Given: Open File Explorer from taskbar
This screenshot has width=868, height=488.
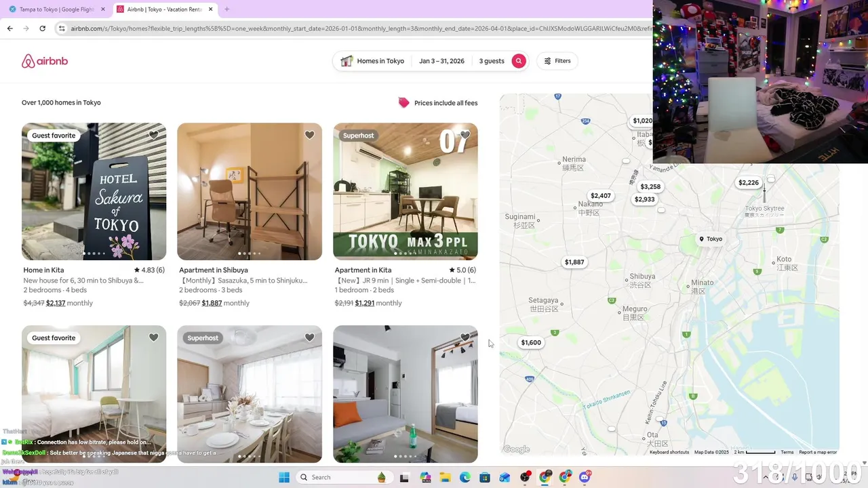Looking at the screenshot, I should 445,477.
